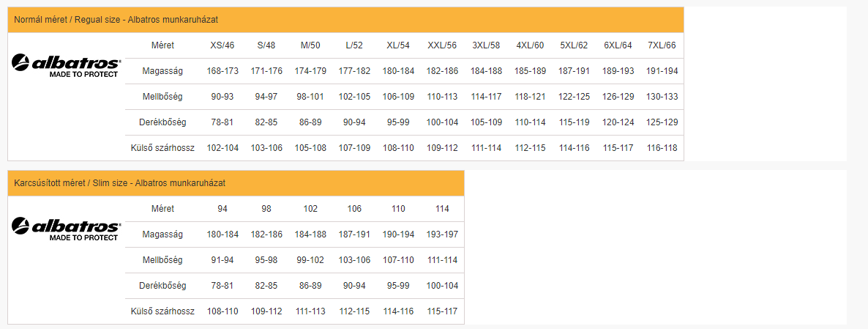Viewport: 868px width, 329px height.
Task: Select the XS/46 size column header
Action: (x=222, y=45)
